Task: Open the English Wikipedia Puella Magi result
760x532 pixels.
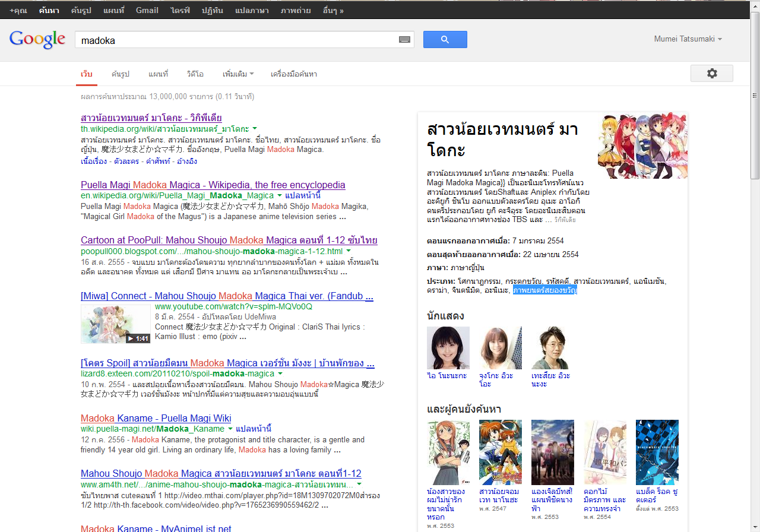Action: [213, 185]
